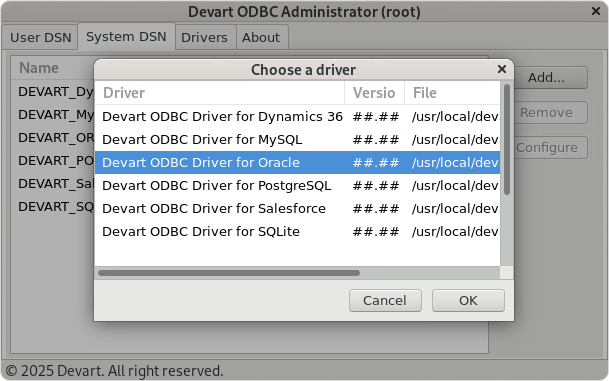Click the file path of MySQL driver

pyautogui.click(x=455, y=139)
